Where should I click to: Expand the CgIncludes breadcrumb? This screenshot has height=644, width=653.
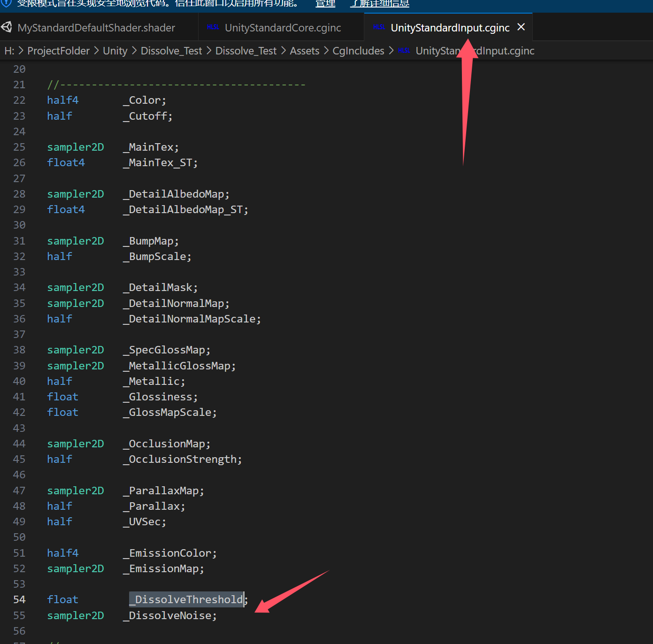[358, 51]
